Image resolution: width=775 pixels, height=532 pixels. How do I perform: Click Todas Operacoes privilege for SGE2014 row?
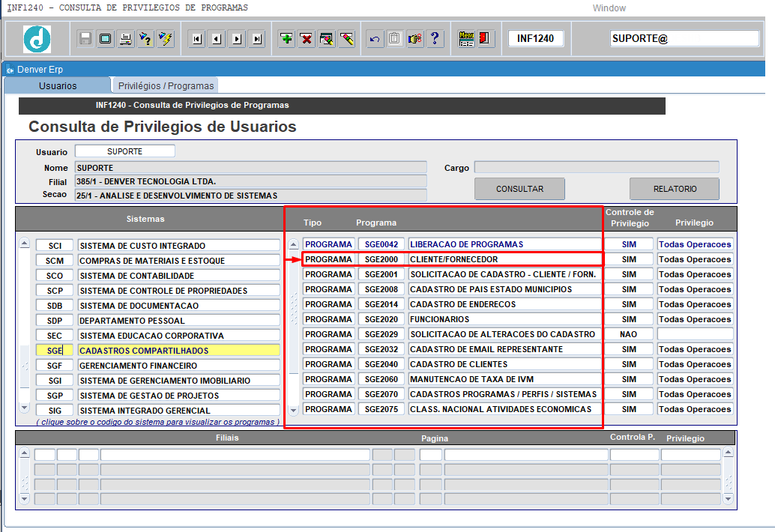point(695,304)
